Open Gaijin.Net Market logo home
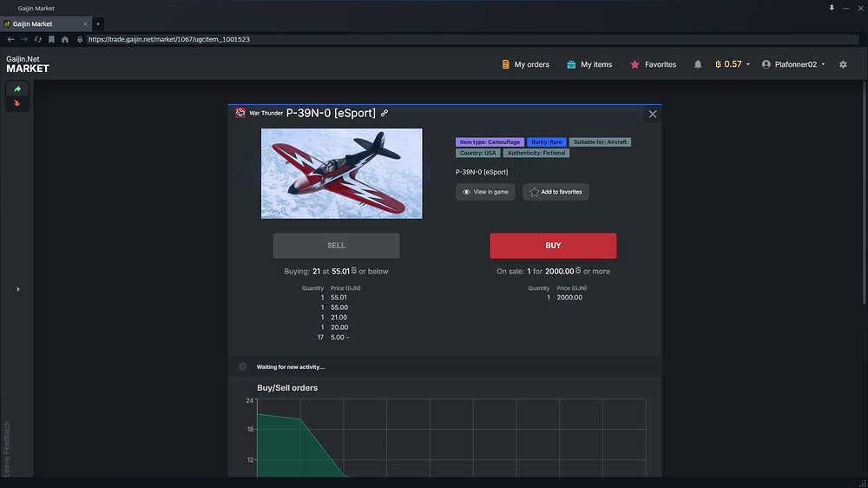This screenshot has height=488, width=868. click(28, 64)
